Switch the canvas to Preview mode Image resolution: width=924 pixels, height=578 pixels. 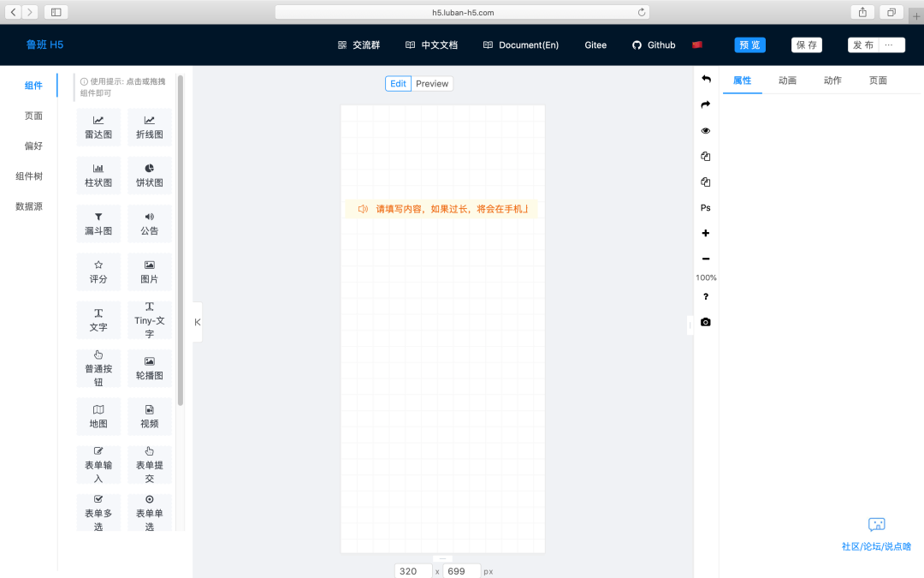pyautogui.click(x=431, y=83)
